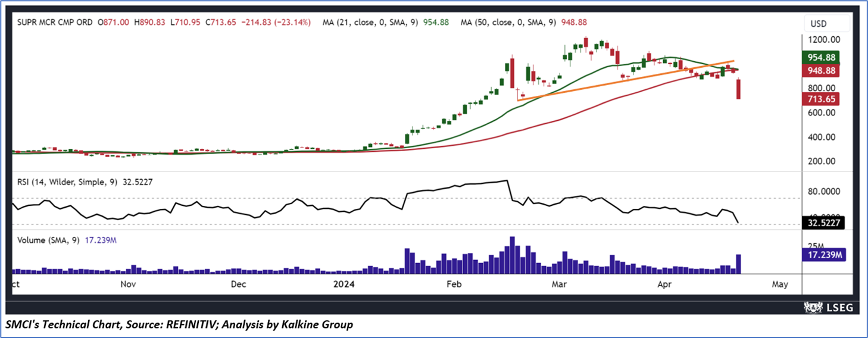Click the -214.83 (-23.14%) change value
This screenshot has height=338, width=868.
click(x=276, y=23)
